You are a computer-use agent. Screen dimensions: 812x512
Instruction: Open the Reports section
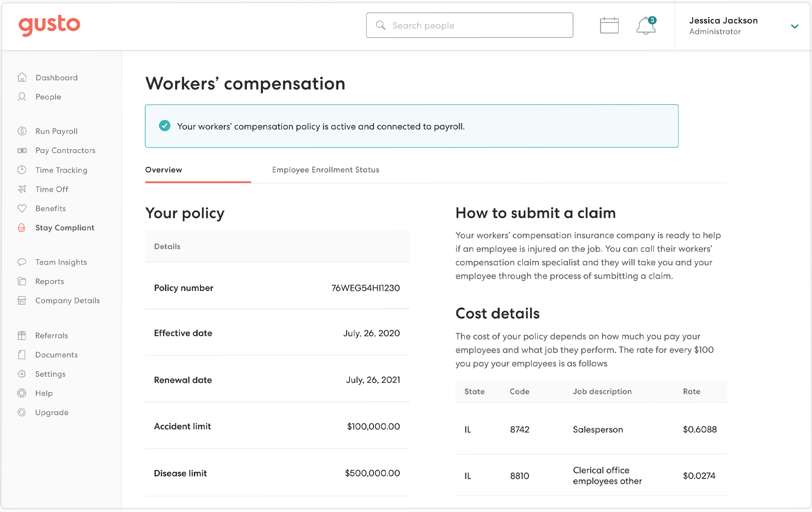click(49, 281)
